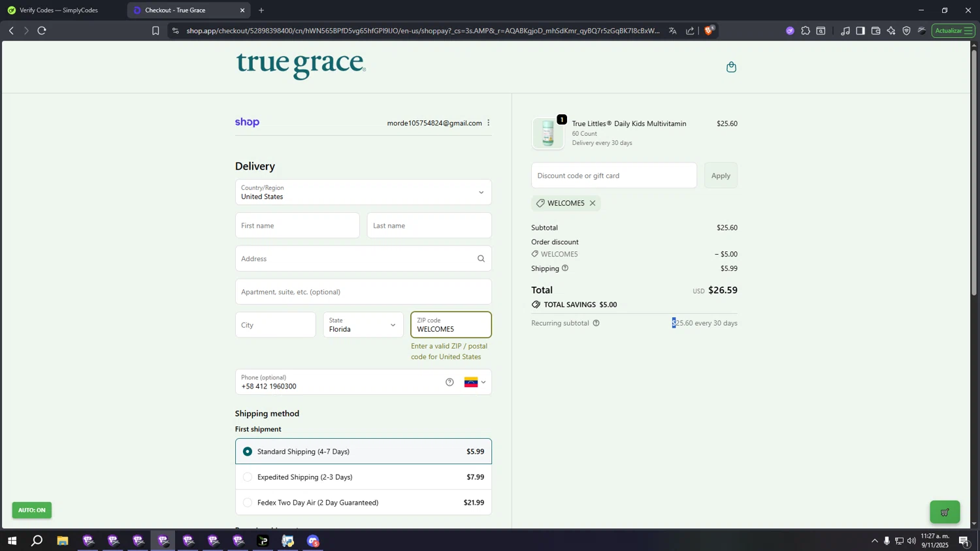Open Brave Shields lion icon

pyautogui.click(x=710, y=30)
